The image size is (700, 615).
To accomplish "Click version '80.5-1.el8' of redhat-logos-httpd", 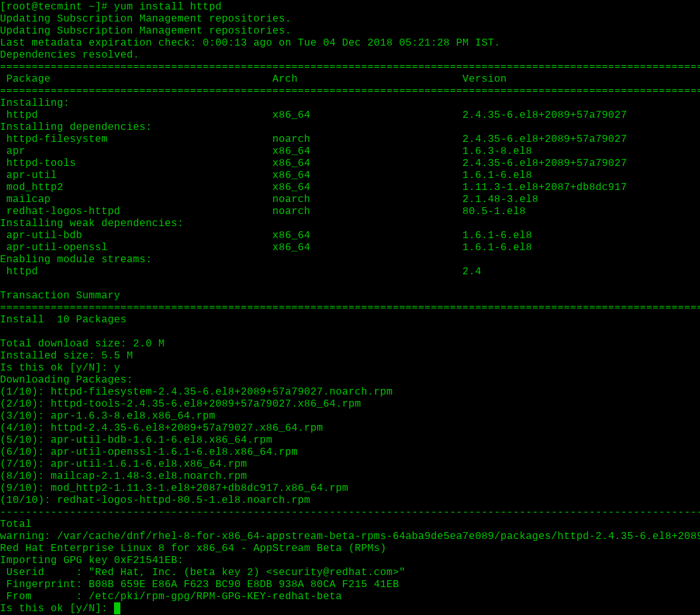I will point(494,211).
